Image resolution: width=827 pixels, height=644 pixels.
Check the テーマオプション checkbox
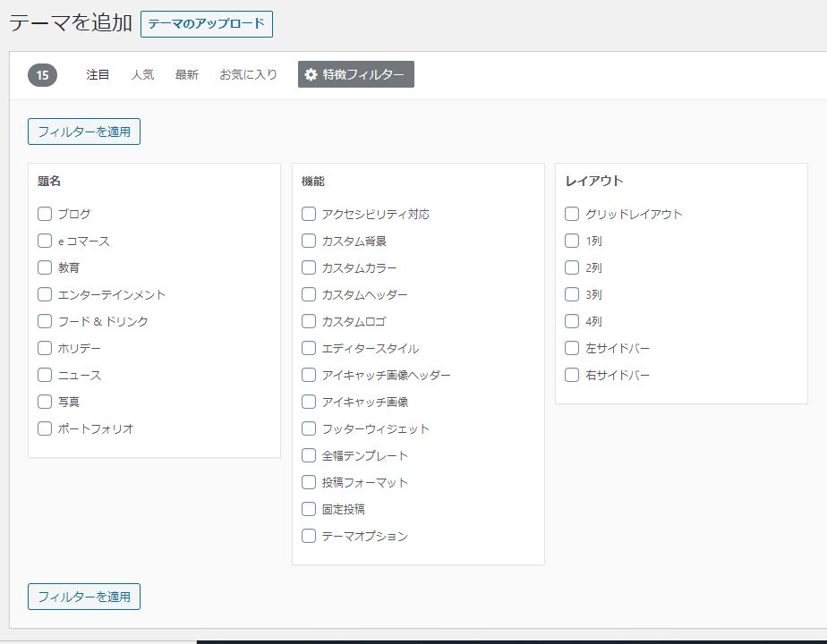309,536
